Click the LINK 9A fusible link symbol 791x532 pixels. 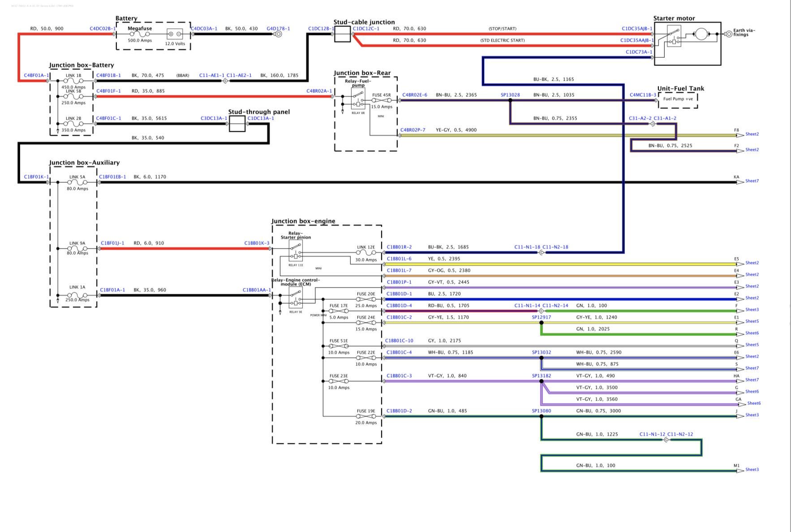[77, 249]
